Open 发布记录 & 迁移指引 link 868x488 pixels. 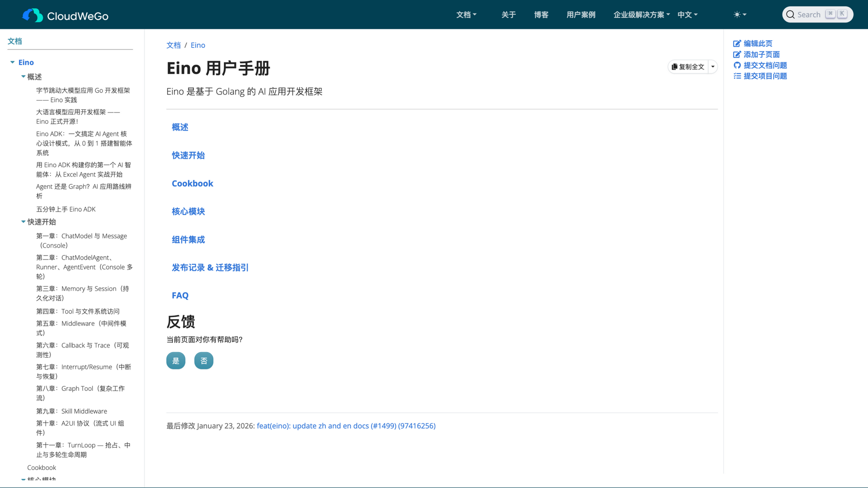tap(210, 267)
